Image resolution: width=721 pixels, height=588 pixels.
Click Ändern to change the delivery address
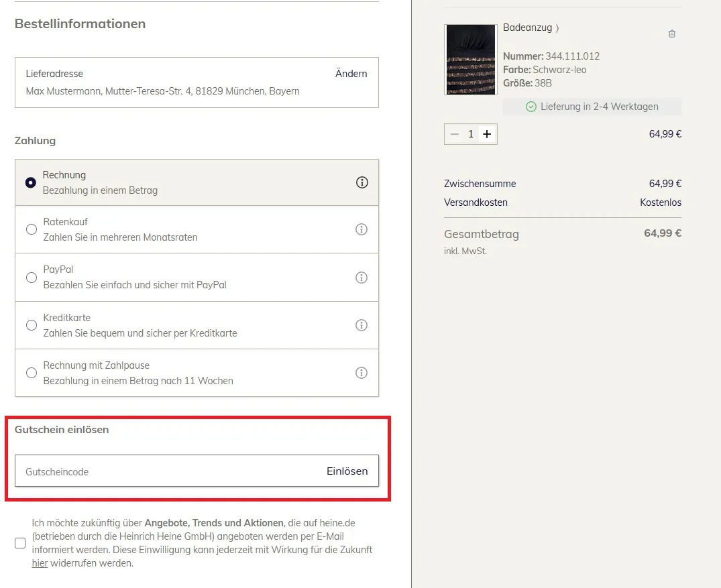click(x=351, y=74)
